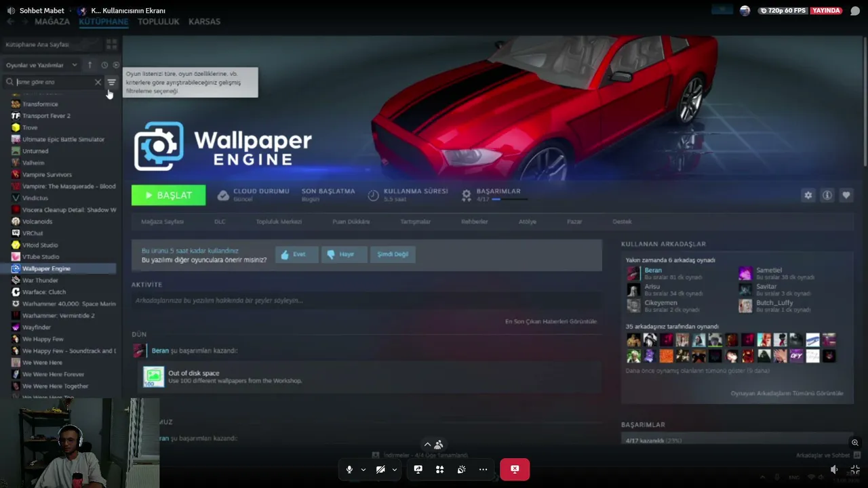Viewport: 868px width, 488px height.
Task: Select We Happy Few in library
Action: coord(43,339)
